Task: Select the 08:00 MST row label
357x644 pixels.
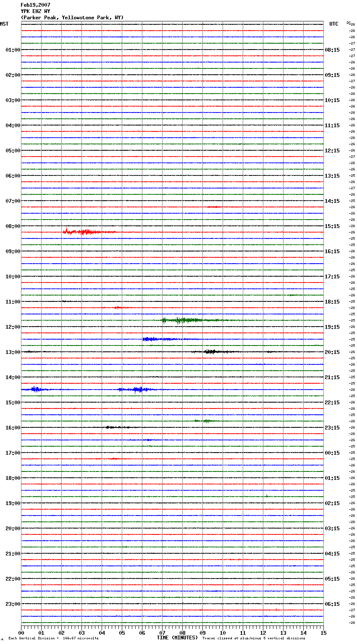Action: (13, 226)
